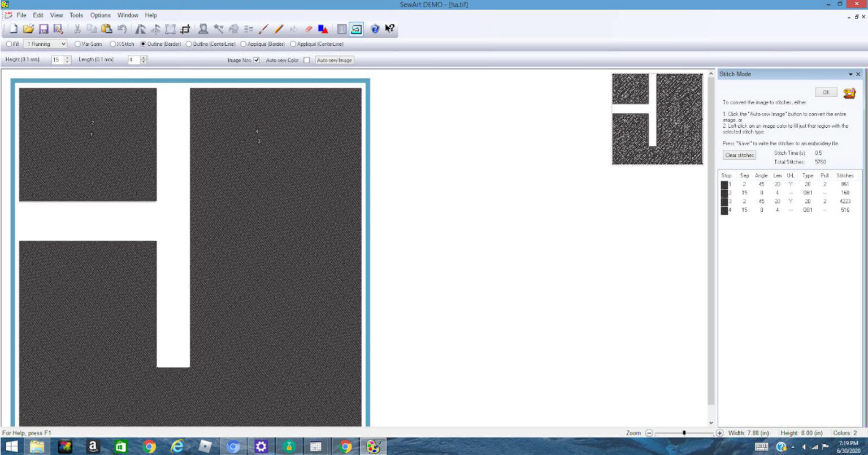
Task: Increase the Height (0.1 mm) spinner value
Action: 68,58
